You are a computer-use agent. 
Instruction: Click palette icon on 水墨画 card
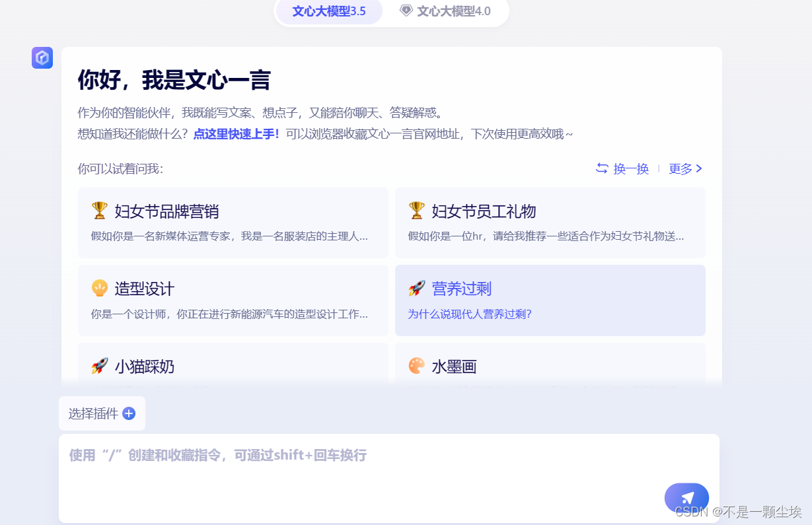(416, 366)
